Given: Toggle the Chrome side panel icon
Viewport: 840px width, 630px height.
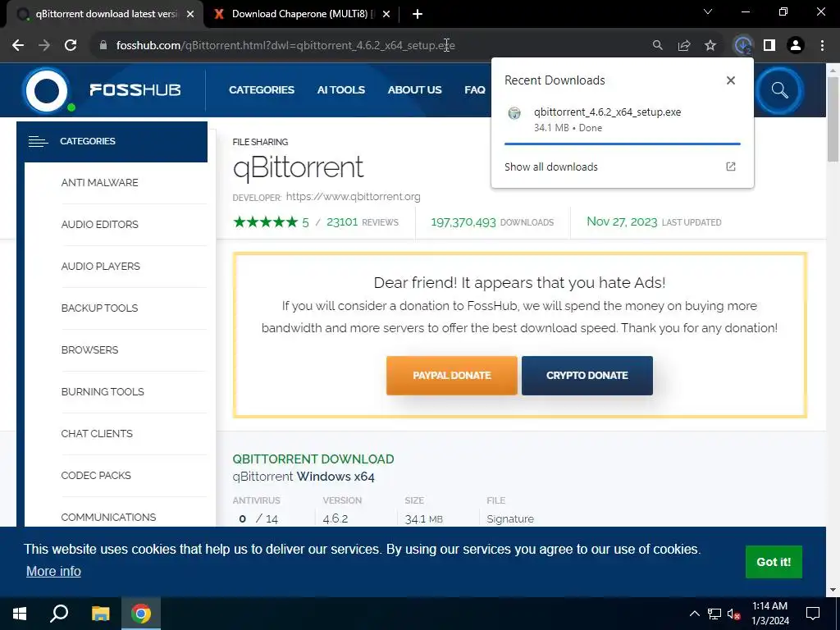Looking at the screenshot, I should pyautogui.click(x=769, y=46).
